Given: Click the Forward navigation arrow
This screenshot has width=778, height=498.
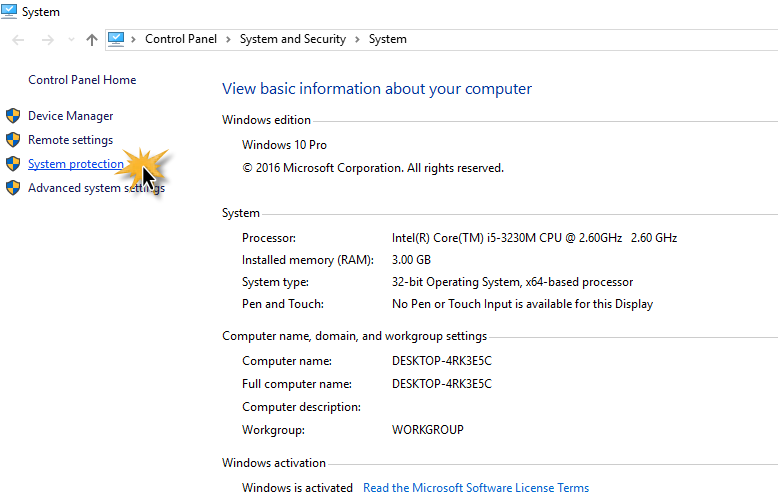Looking at the screenshot, I should [46, 40].
